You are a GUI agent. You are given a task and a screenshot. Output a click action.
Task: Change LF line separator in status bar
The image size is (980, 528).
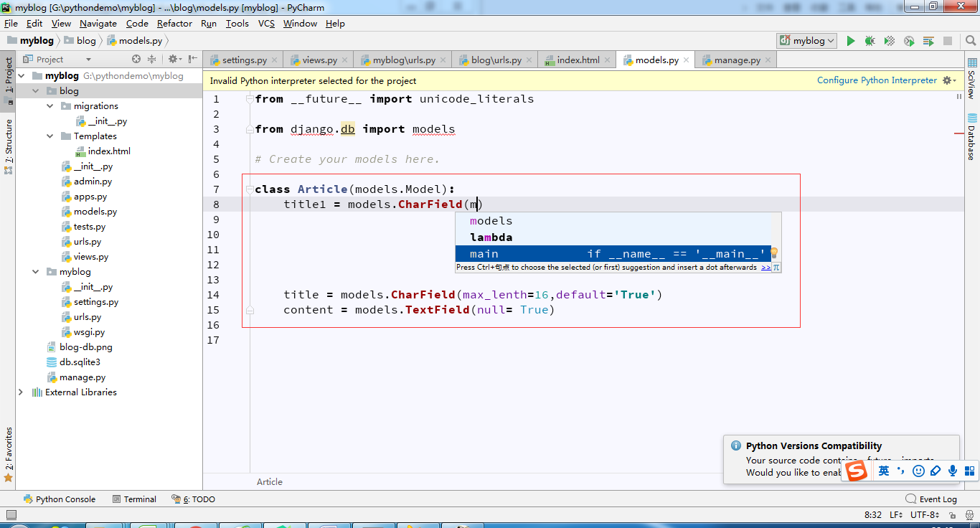click(897, 515)
